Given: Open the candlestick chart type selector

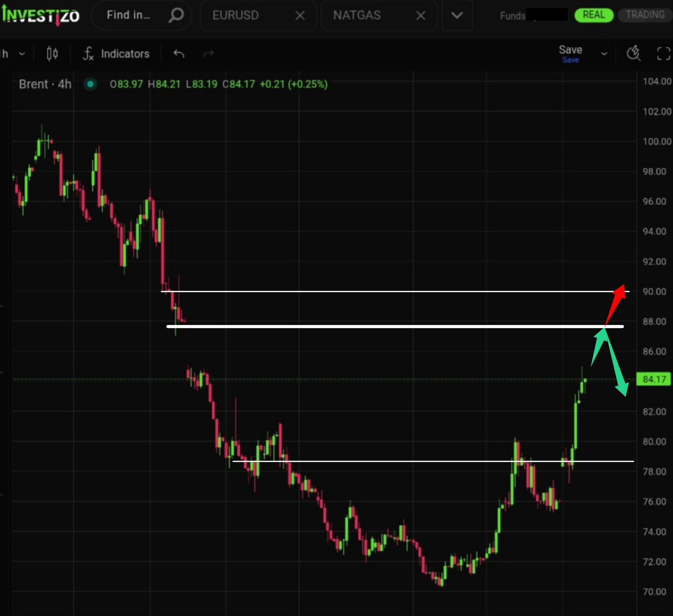Looking at the screenshot, I should pos(52,54).
